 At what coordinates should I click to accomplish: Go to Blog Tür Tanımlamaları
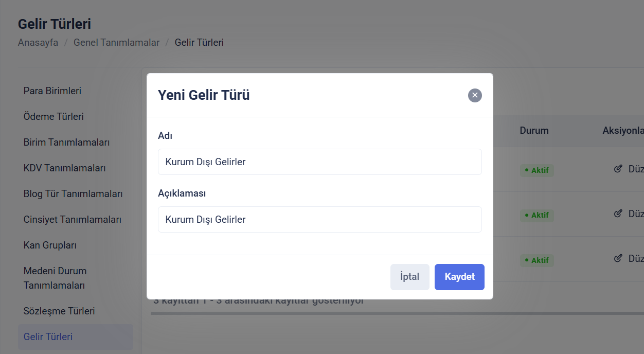click(73, 194)
